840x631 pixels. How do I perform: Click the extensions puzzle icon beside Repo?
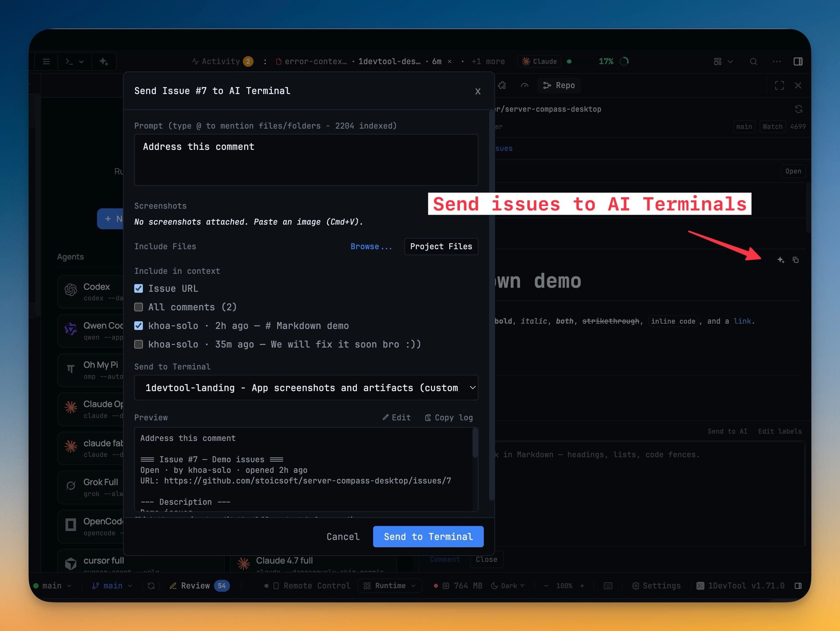pyautogui.click(x=502, y=85)
